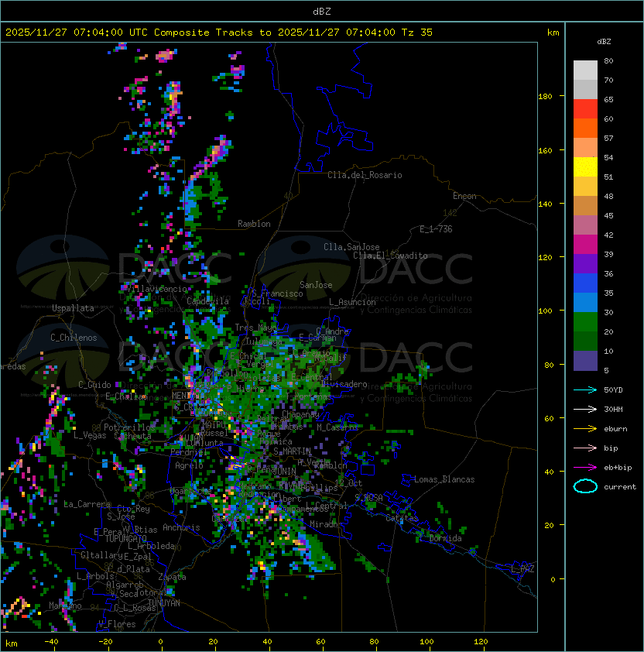Click the 'TUNUYAN' town label
644x652 pixels.
(x=164, y=603)
